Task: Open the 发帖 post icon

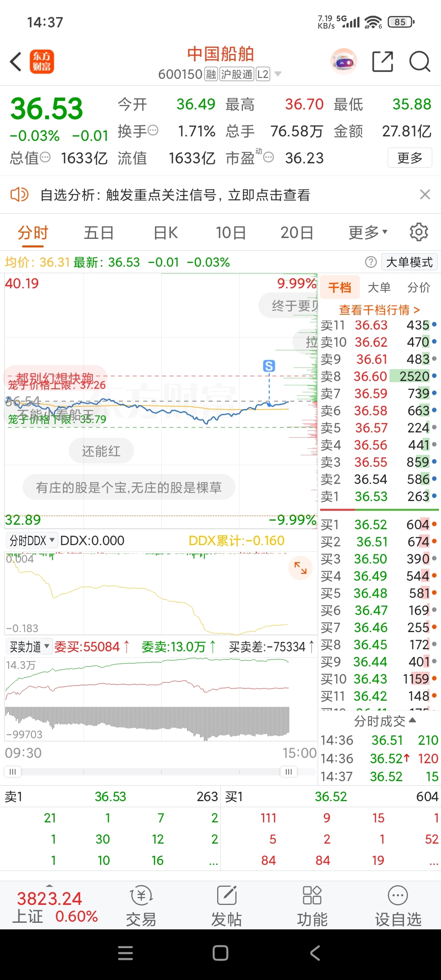Action: tap(227, 906)
